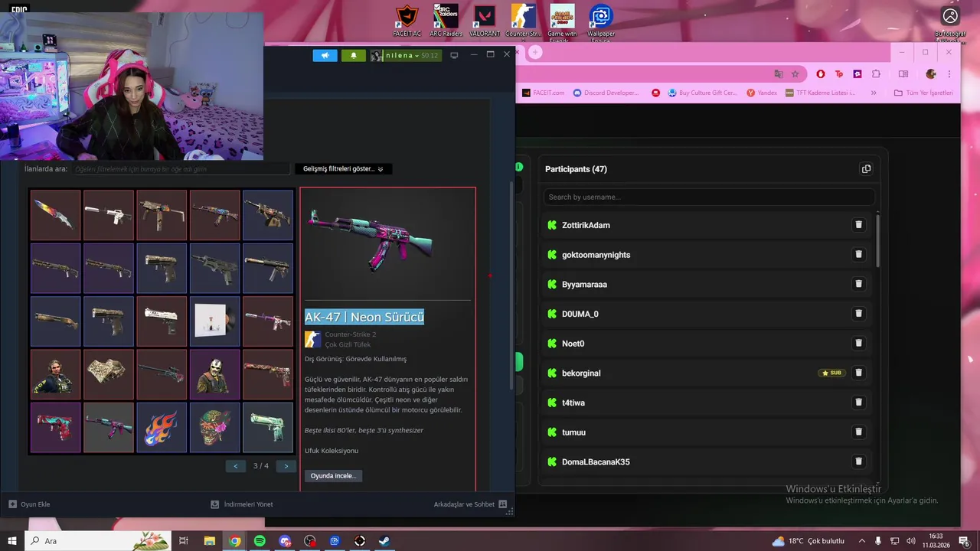Delete participant Noet0
Viewport: 980px width, 551px height.
[x=858, y=343]
